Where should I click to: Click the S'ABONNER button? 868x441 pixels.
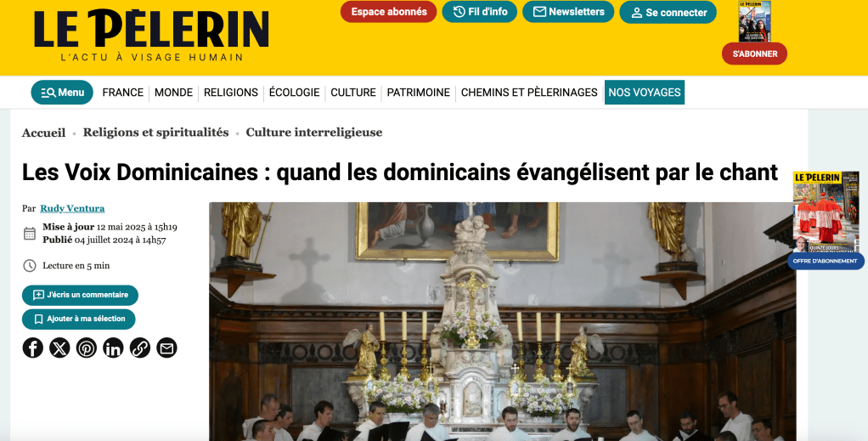click(x=754, y=54)
